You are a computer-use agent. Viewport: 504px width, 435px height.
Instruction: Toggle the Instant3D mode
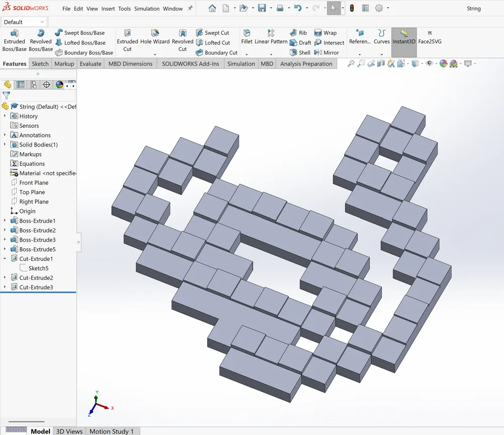[x=404, y=37]
